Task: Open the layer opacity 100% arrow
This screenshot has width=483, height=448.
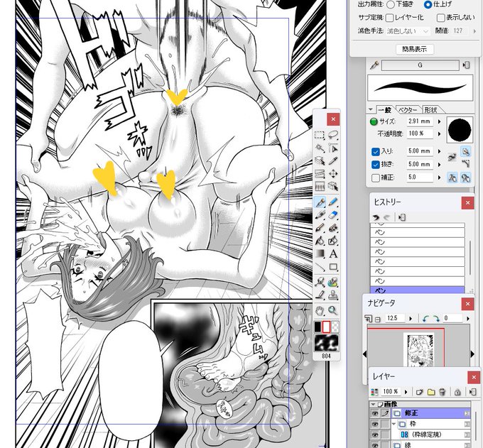Action: tap(406, 392)
